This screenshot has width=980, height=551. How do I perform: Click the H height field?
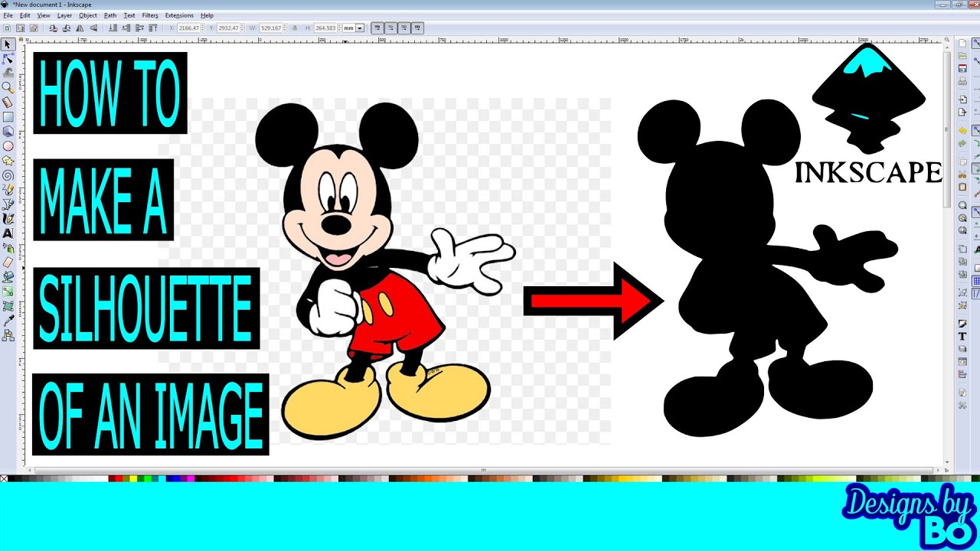(326, 28)
